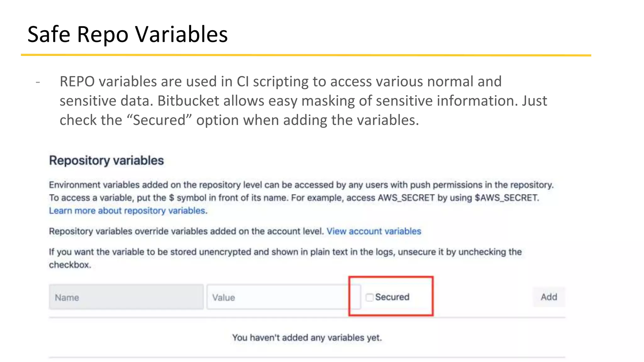The height and width of the screenshot is (362, 644).
Task: Click the quoted “Secured” word in bullet text
Action: click(159, 120)
